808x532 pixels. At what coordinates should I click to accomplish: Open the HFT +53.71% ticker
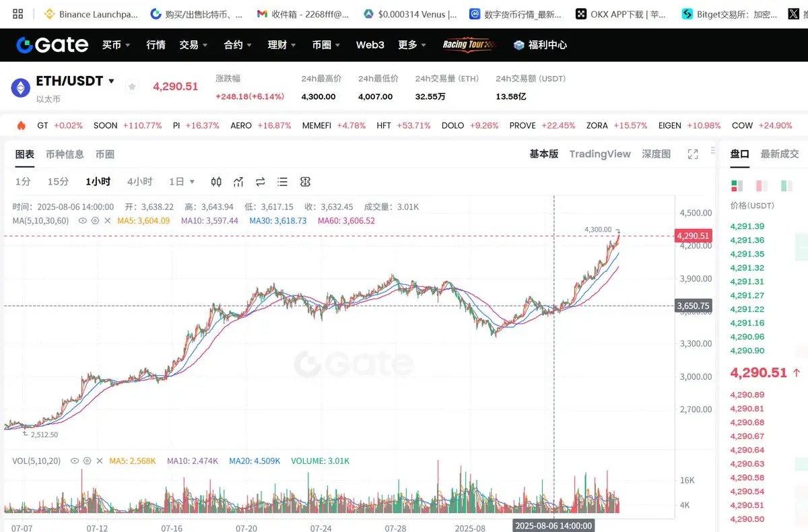(x=403, y=126)
